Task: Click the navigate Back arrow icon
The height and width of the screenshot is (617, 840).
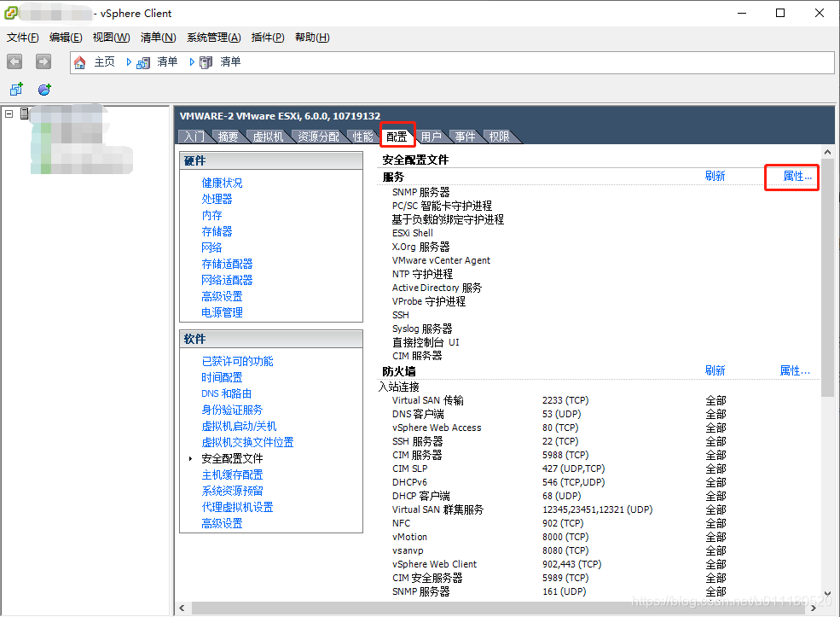Action: click(x=14, y=61)
